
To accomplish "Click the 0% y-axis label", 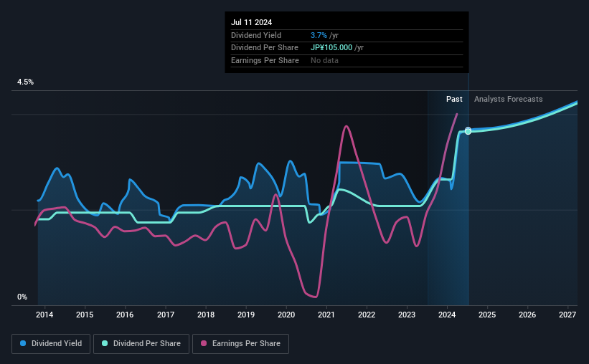I will point(22,297).
